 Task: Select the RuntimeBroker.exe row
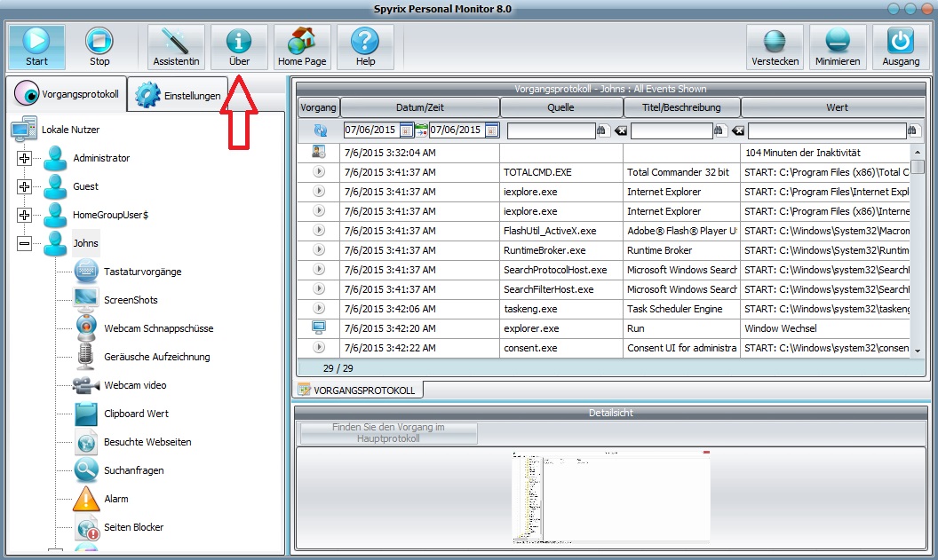(604, 250)
